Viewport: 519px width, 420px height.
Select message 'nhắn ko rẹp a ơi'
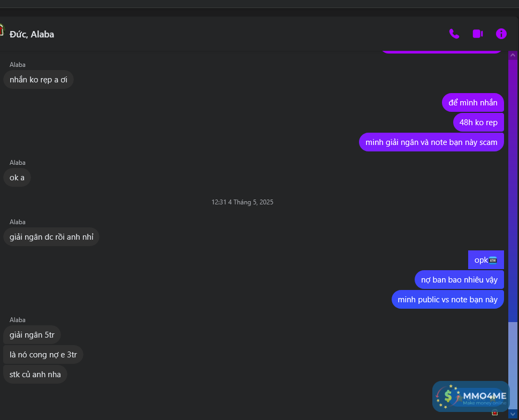[x=39, y=80]
